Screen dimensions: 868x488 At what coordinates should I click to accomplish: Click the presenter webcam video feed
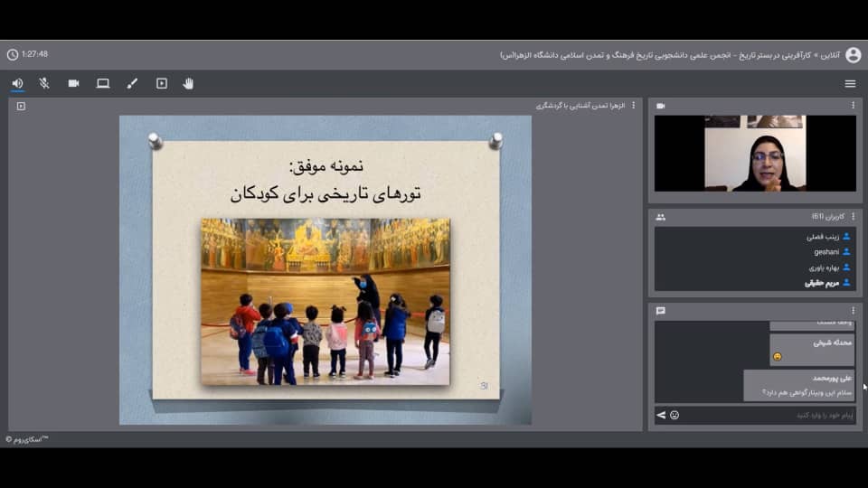[x=755, y=154]
